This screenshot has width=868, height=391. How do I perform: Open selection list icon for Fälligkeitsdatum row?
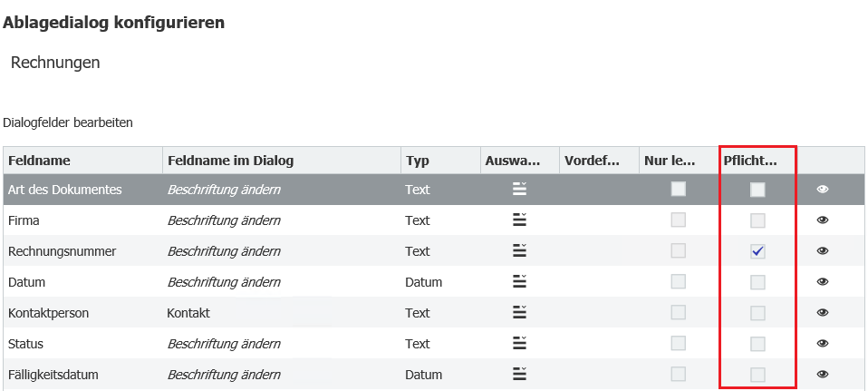[519, 374]
